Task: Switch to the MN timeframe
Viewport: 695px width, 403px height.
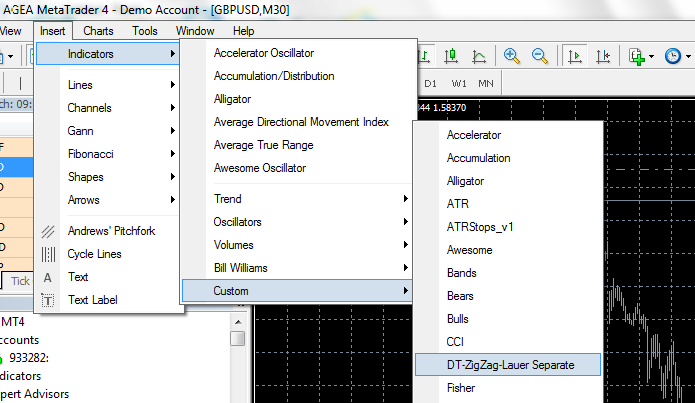Action: pos(486,83)
